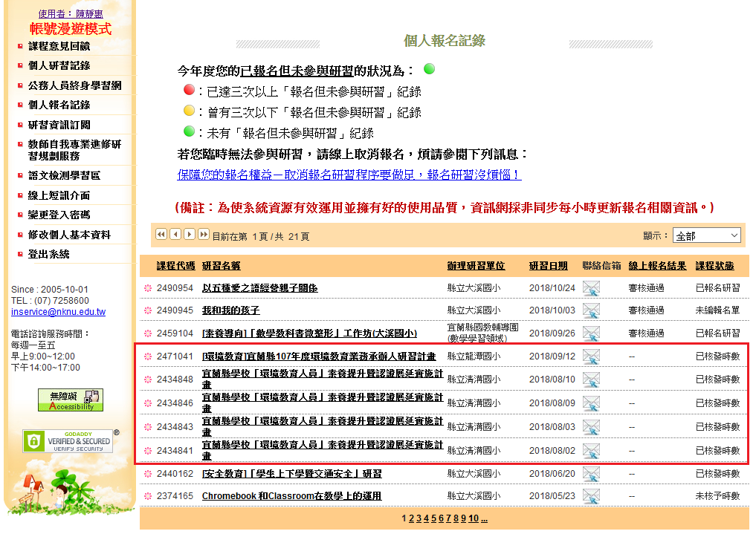Open 線上短訊介面 sidebar item

pyautogui.click(x=59, y=195)
